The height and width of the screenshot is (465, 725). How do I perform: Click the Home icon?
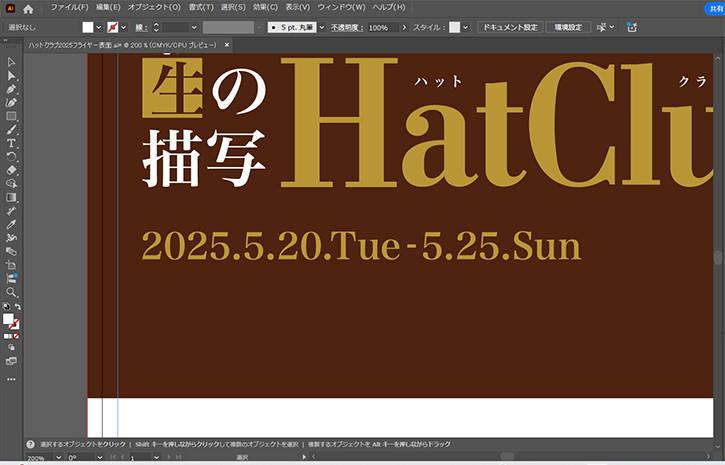tap(29, 8)
